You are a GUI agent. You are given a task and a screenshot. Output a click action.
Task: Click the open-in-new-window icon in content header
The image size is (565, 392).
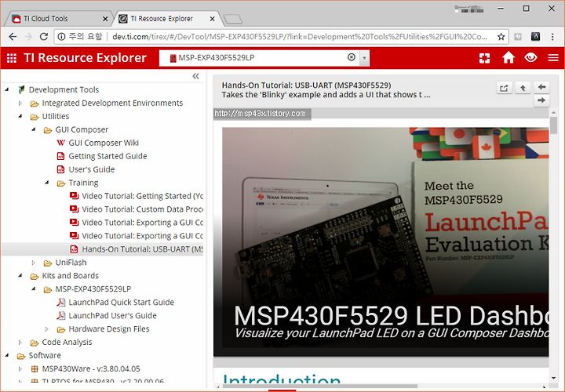[504, 88]
